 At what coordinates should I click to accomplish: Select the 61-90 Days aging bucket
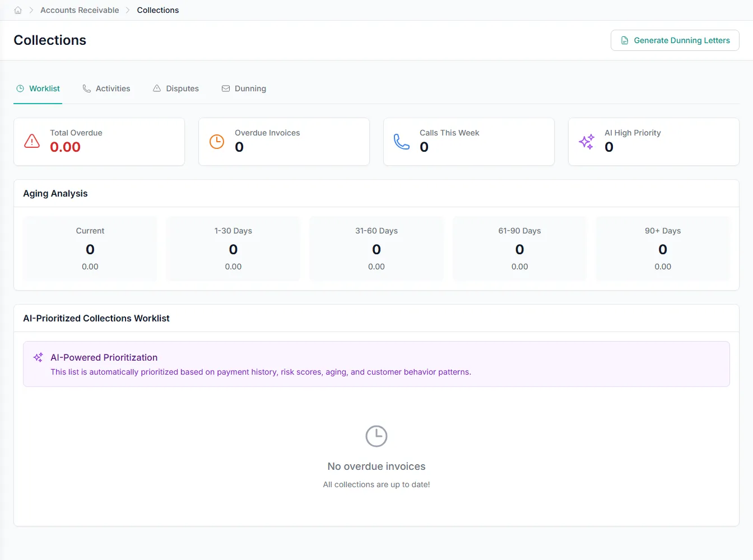pos(520,249)
